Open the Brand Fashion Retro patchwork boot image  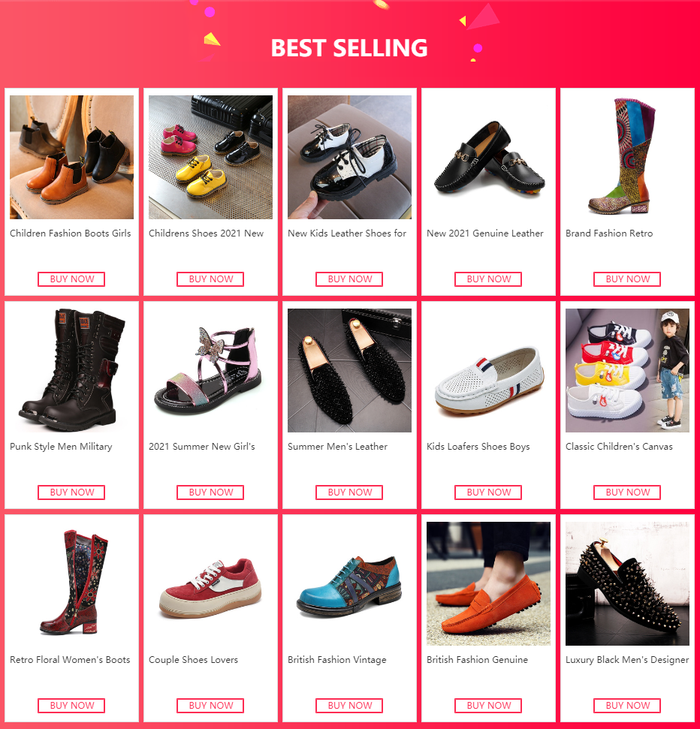tap(627, 157)
